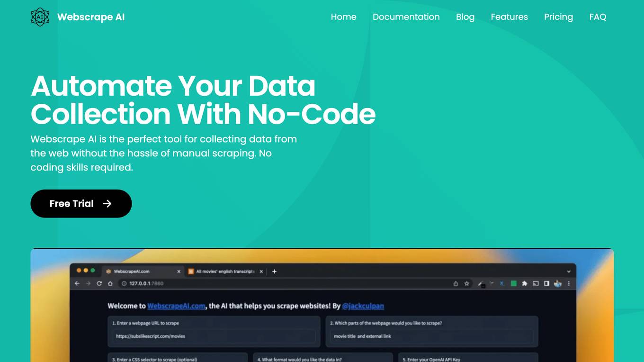Viewport: 644px width, 362px height.
Task: Switch to the All movies' english transcripts tab
Action: [x=225, y=271]
